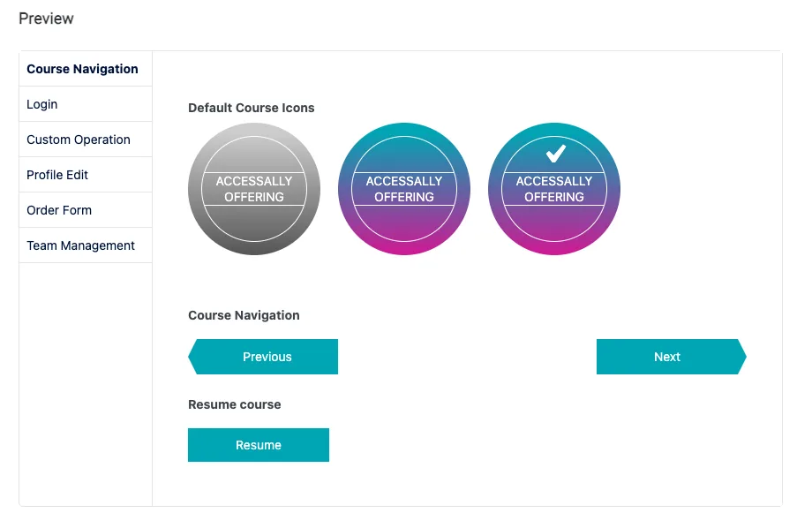This screenshot has height=528, width=812.
Task: Select the teal-magenta course icon without checkmark
Action: pos(404,189)
